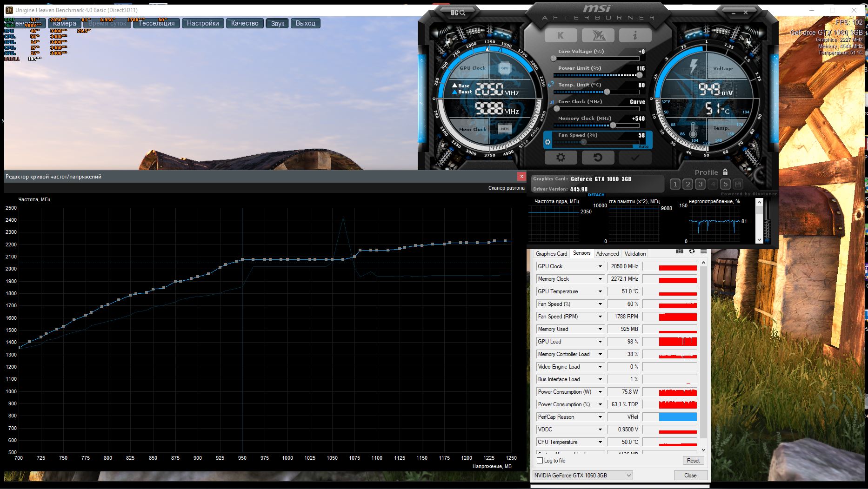This screenshot has height=489, width=868.
Task: Expand the GPU Temperature sensor dropdown
Action: [x=600, y=291]
